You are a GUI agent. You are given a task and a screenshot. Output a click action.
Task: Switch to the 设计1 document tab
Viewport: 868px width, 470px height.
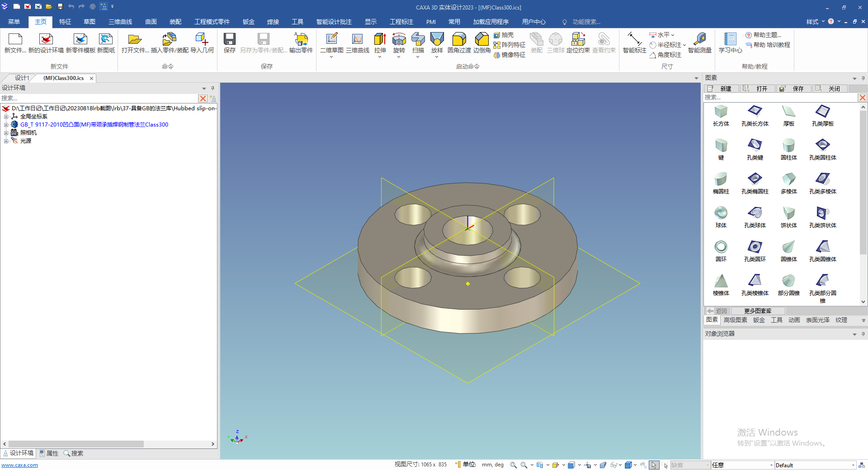pos(22,78)
